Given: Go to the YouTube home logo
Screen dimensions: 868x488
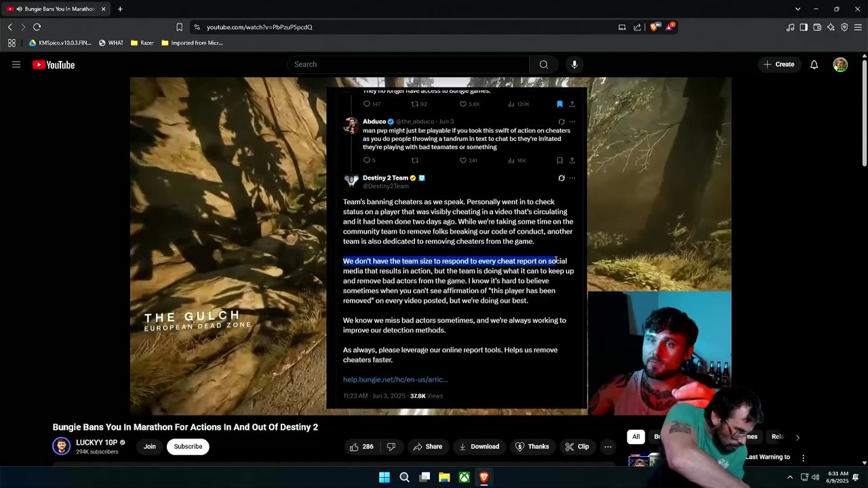Looking at the screenshot, I should pyautogui.click(x=54, y=64).
